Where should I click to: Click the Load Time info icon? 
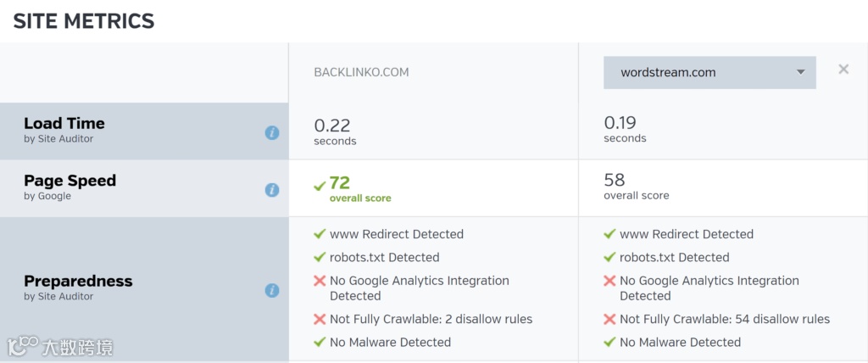tap(272, 132)
